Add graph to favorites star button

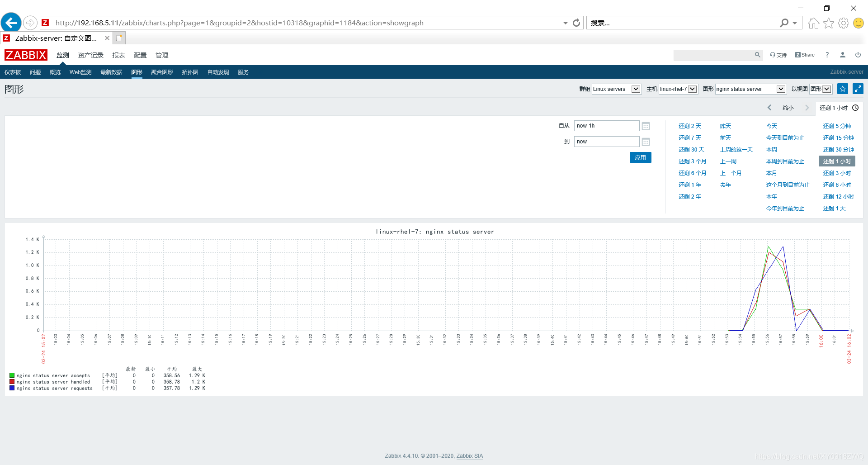(x=843, y=89)
